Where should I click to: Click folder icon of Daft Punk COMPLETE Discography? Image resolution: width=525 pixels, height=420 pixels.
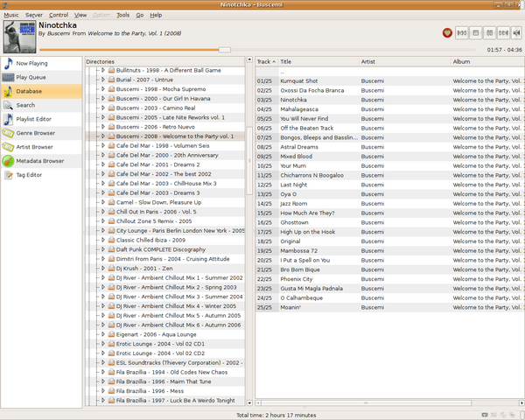[x=111, y=249]
